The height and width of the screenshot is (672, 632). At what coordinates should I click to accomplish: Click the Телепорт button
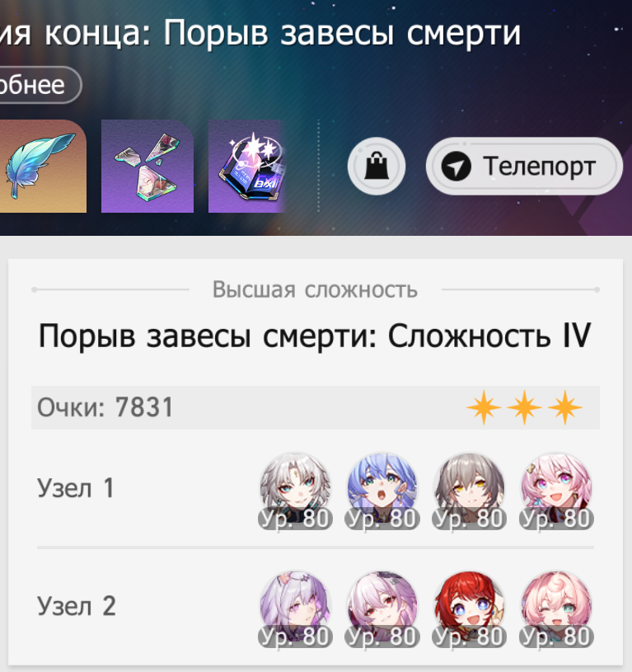(524, 166)
